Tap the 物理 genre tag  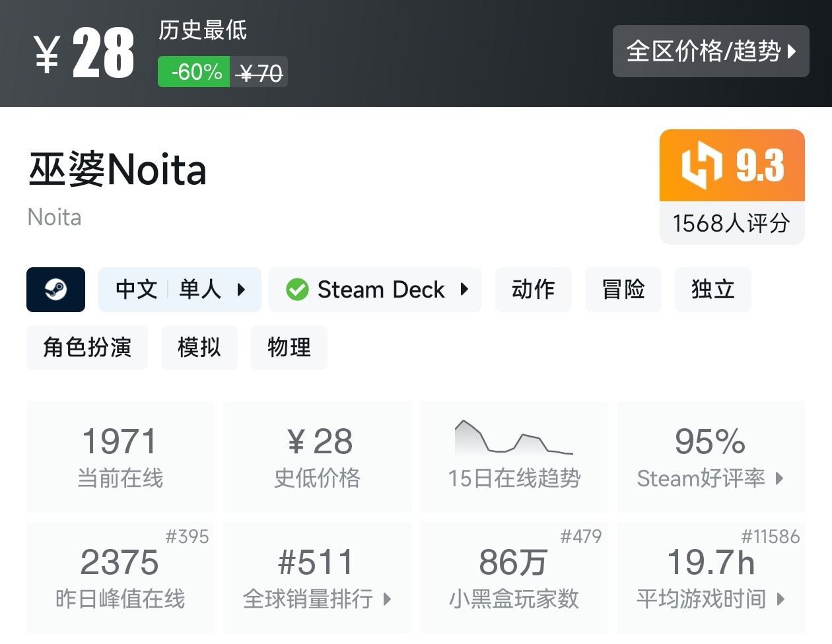[x=289, y=348]
